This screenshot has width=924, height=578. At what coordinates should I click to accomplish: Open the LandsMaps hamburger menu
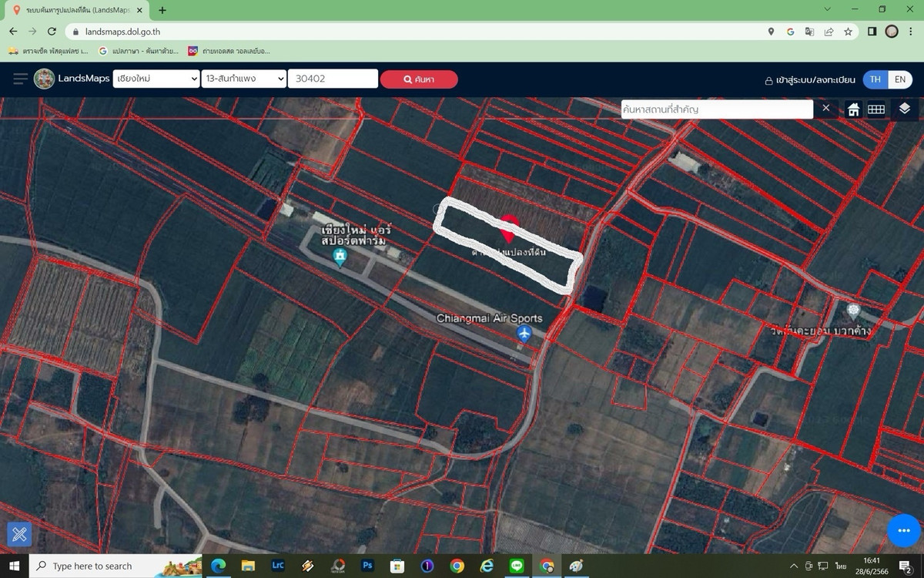pos(20,79)
